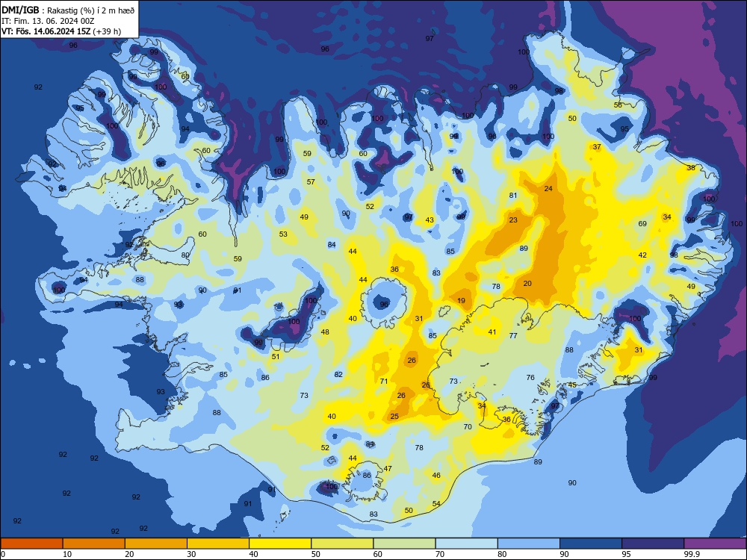Click the humidity value 53 on the map
747x560 pixels.
click(x=283, y=234)
